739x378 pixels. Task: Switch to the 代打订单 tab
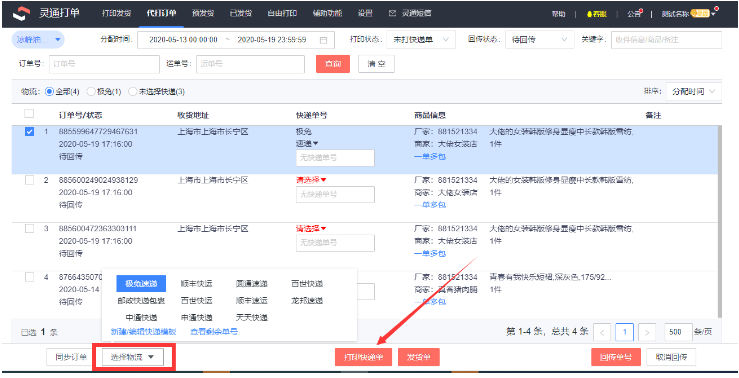pos(162,13)
